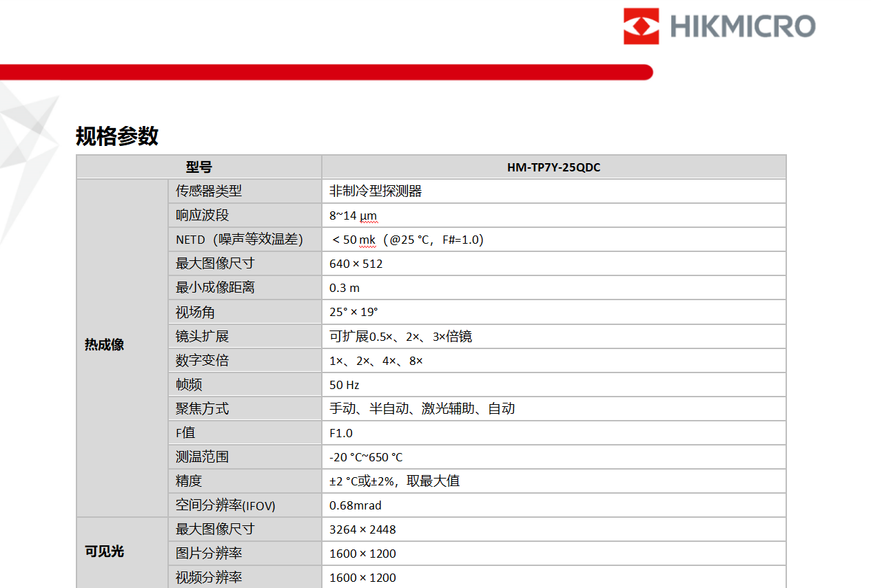871x588 pixels.
Task: Select the 视场角 label
Action: pos(195,312)
